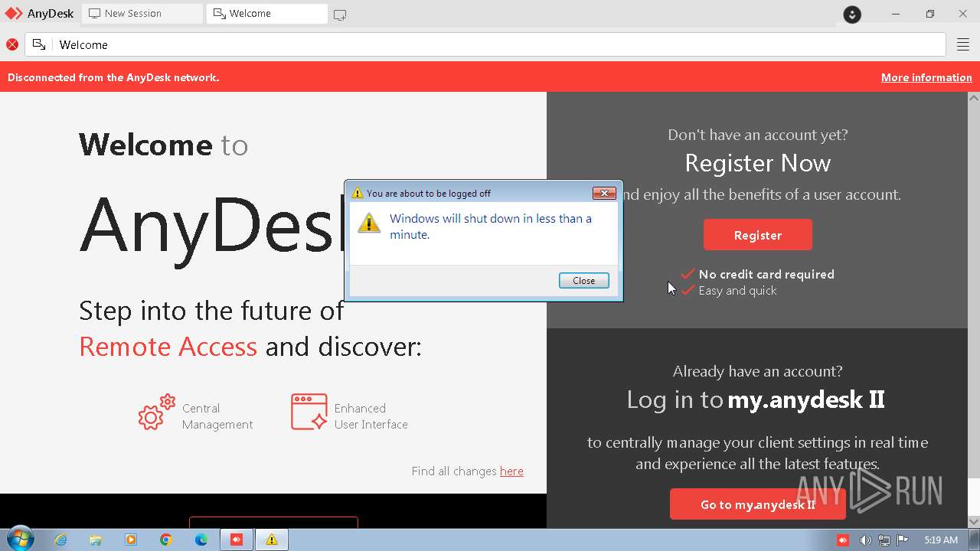This screenshot has height=551, width=980.
Task: Click the red checkmark beside 'Easy and quick'
Action: 688,290
